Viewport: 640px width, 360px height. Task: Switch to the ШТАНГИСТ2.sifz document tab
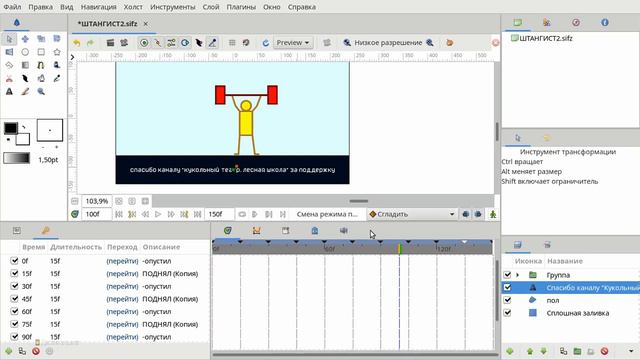[x=107, y=24]
